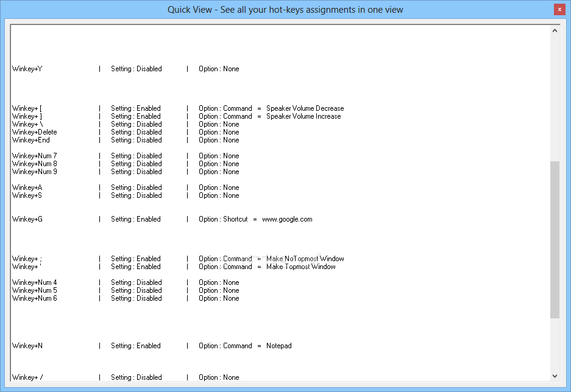Close the Quick View window
571x392 pixels.
(559, 10)
